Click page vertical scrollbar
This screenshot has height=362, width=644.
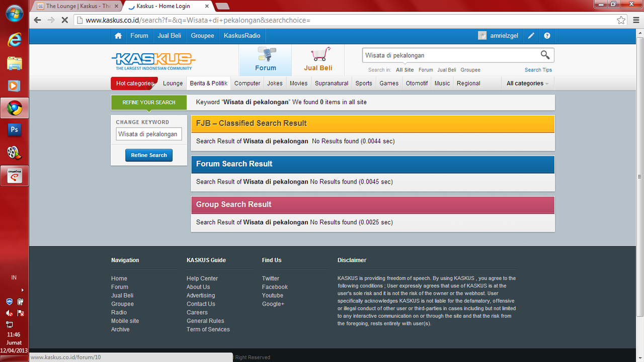(640, 176)
